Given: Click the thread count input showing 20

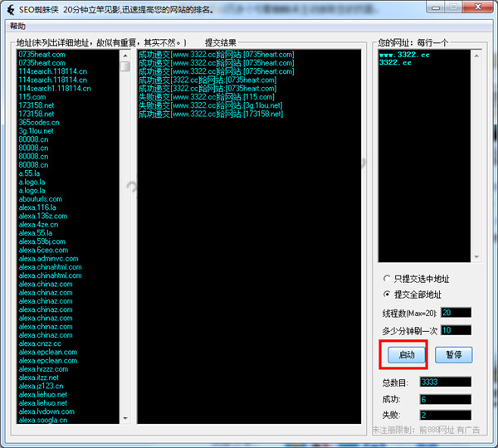Looking at the screenshot, I should [x=456, y=313].
